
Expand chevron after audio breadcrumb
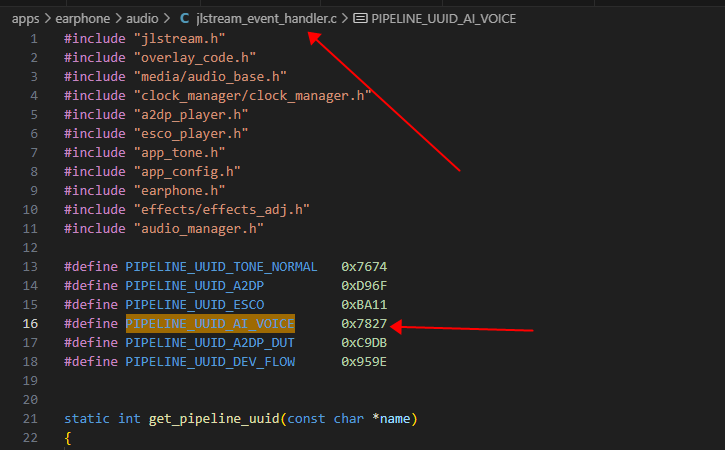tap(166, 18)
